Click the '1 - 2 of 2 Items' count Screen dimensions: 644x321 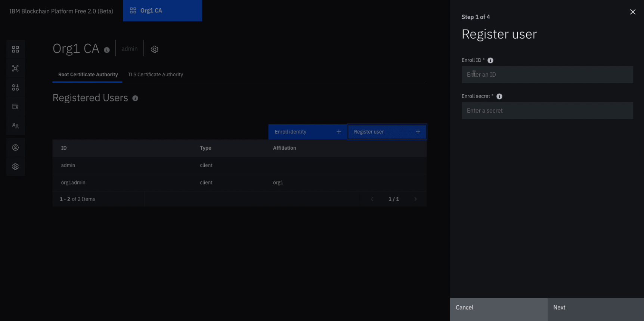tap(77, 199)
